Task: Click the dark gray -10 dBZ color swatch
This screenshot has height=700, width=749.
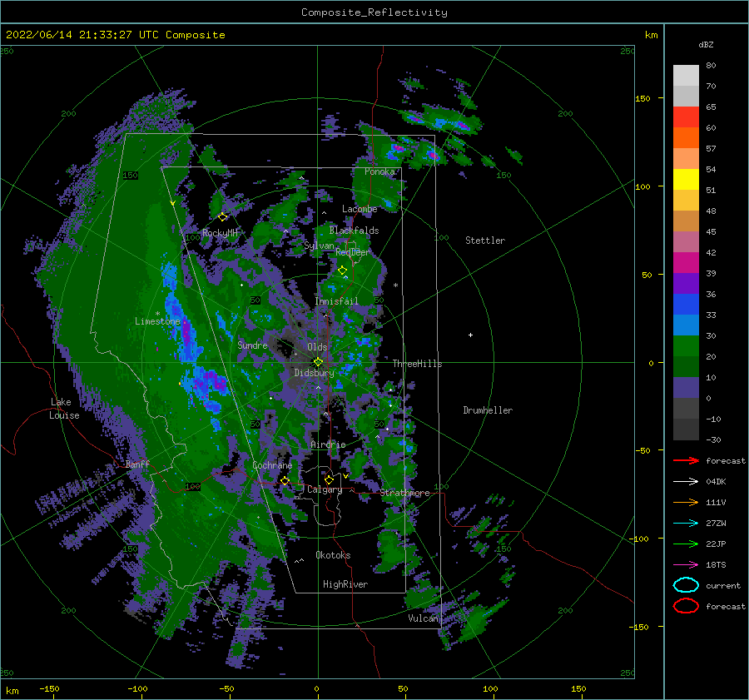Action: [686, 429]
